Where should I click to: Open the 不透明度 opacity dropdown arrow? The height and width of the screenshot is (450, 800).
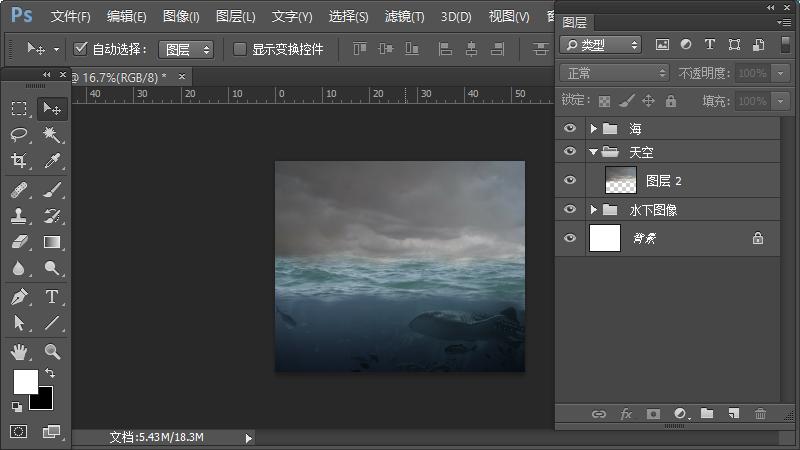click(781, 73)
